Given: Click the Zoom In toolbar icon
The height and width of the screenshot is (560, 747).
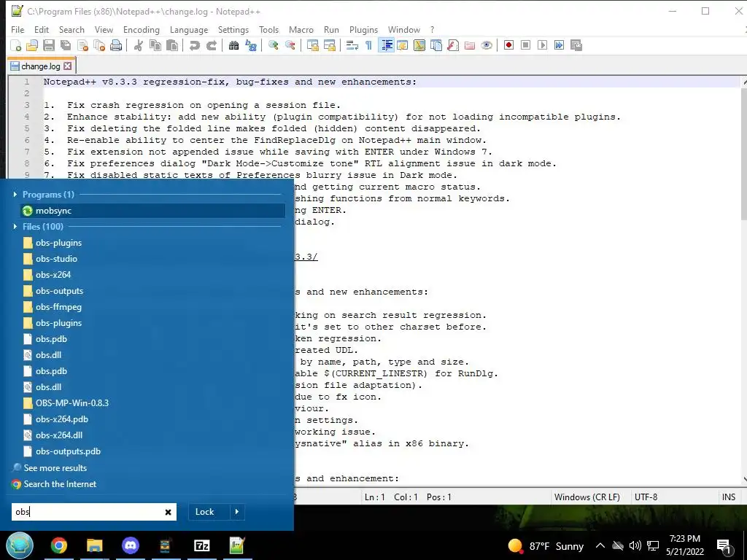Looking at the screenshot, I should [x=274, y=46].
